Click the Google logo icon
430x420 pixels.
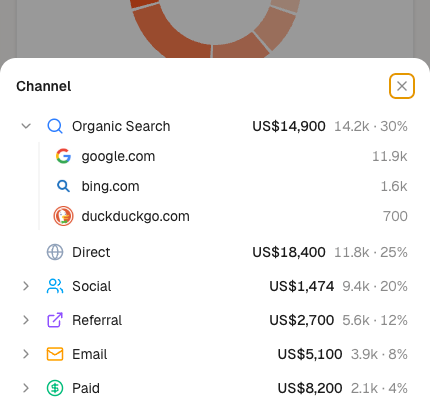tap(63, 156)
